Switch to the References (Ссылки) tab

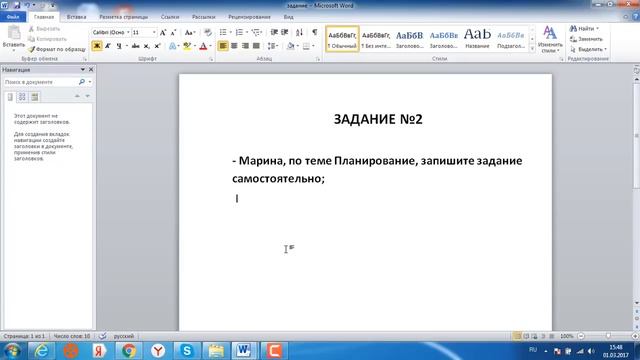[170, 17]
